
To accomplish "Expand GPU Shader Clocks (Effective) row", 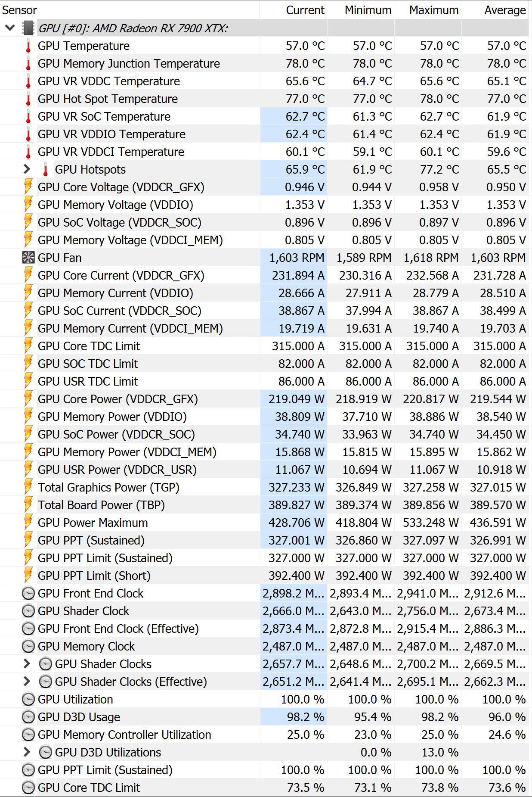I will pyautogui.click(x=27, y=682).
